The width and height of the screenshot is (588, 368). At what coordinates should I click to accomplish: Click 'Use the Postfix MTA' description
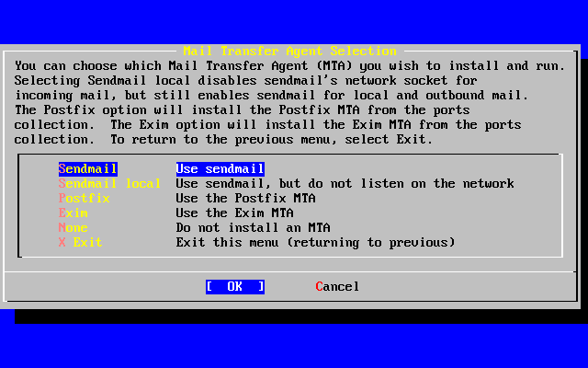pyautogui.click(x=245, y=199)
